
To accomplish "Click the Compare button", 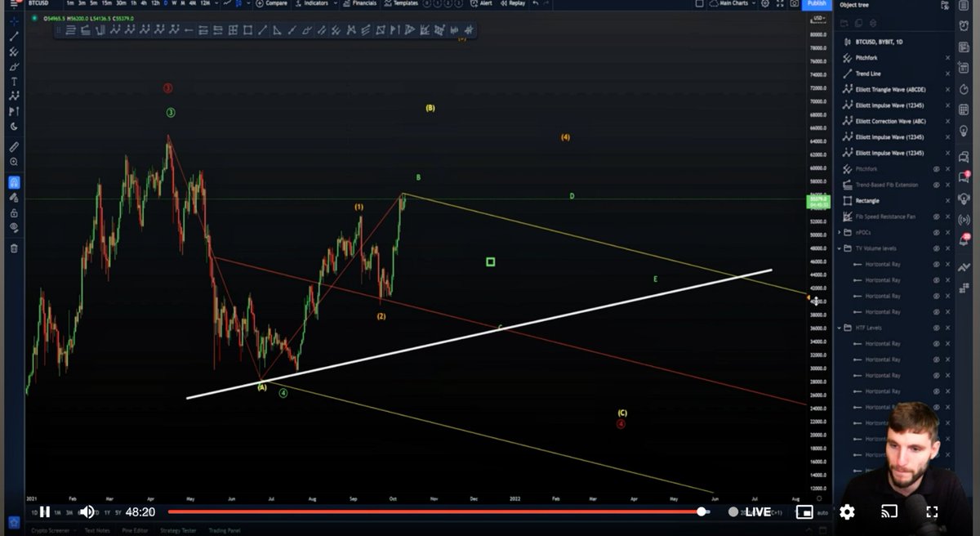I will pos(271,3).
